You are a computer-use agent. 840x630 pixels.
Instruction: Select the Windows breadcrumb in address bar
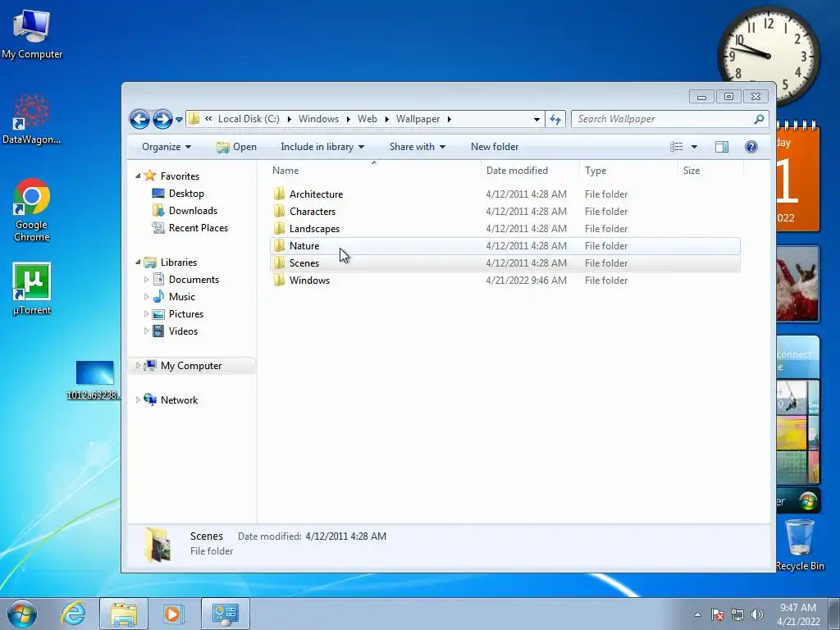tap(318, 119)
